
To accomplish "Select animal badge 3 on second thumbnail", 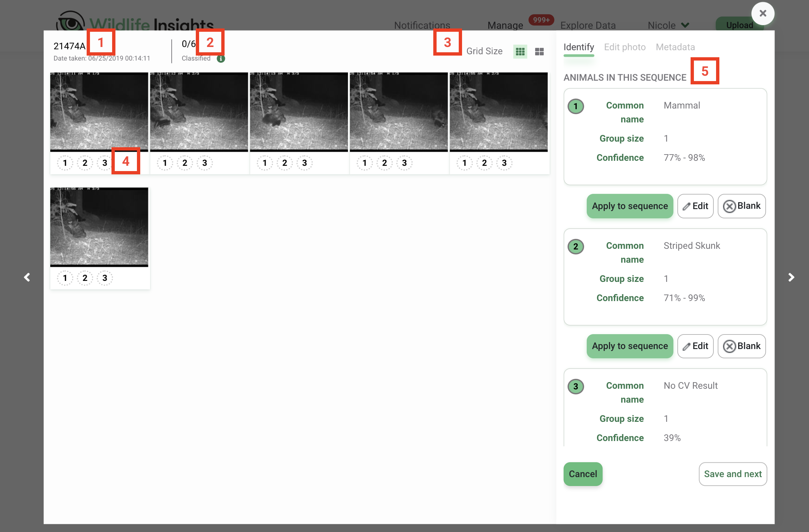I will (x=204, y=162).
